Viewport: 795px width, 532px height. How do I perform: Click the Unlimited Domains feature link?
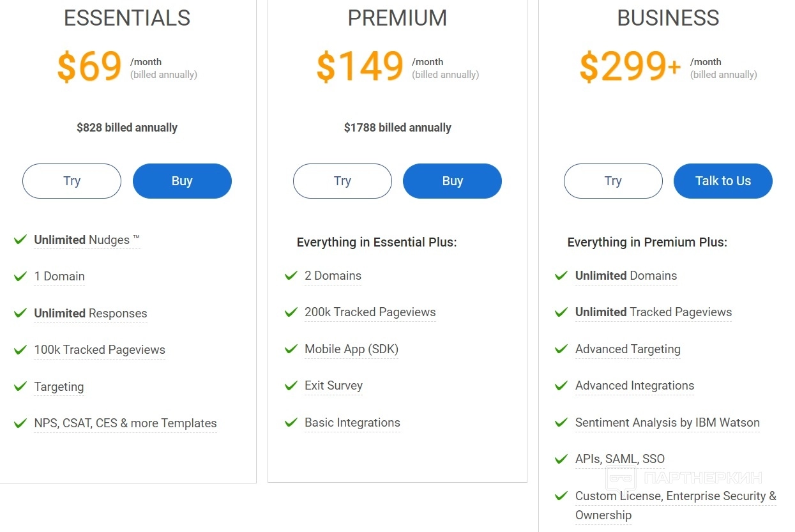(626, 276)
